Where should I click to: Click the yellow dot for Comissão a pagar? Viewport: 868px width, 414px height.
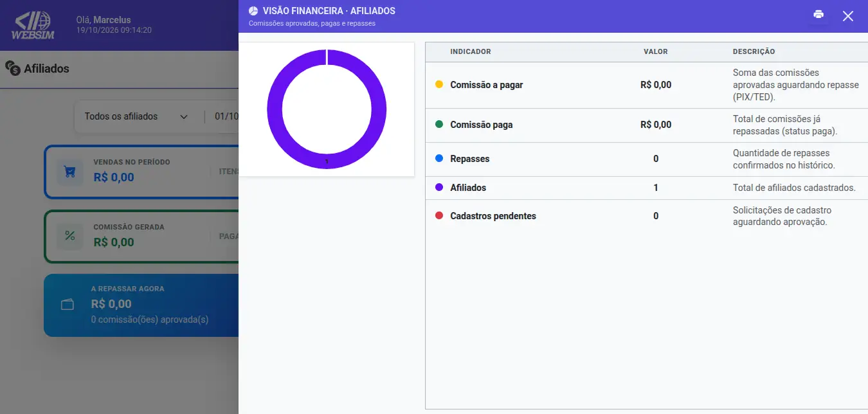(439, 84)
